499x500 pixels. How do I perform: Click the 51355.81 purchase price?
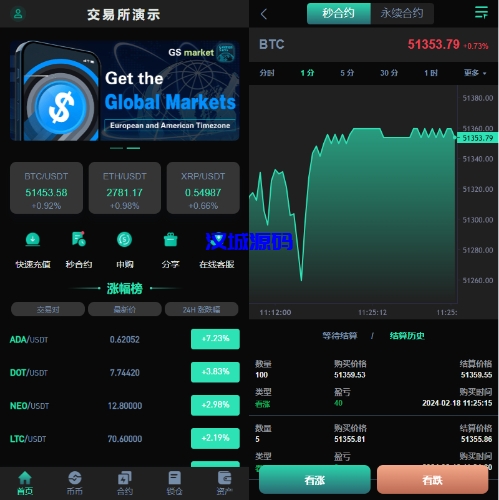350,439
